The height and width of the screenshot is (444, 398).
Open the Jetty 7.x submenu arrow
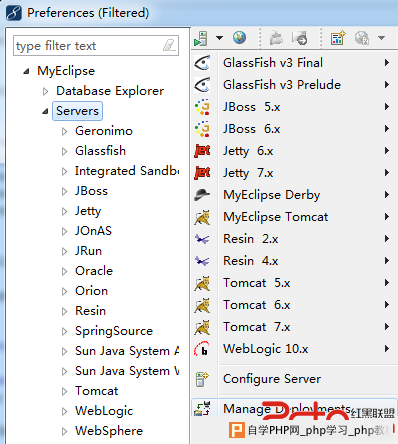pyautogui.click(x=387, y=173)
